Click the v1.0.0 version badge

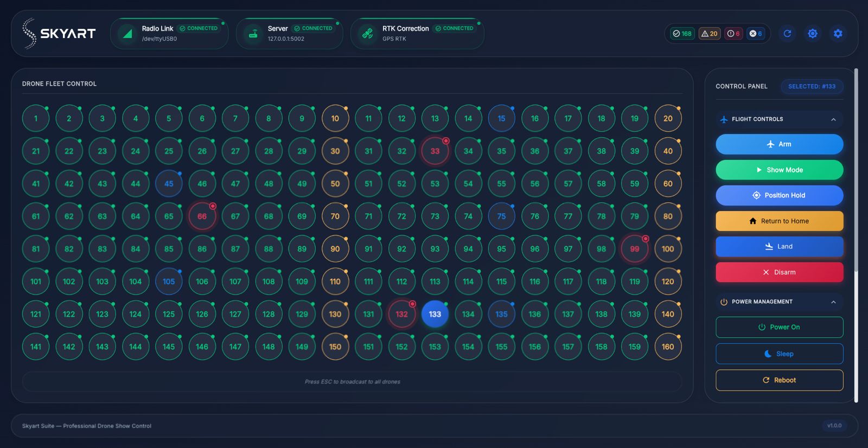[x=834, y=426]
